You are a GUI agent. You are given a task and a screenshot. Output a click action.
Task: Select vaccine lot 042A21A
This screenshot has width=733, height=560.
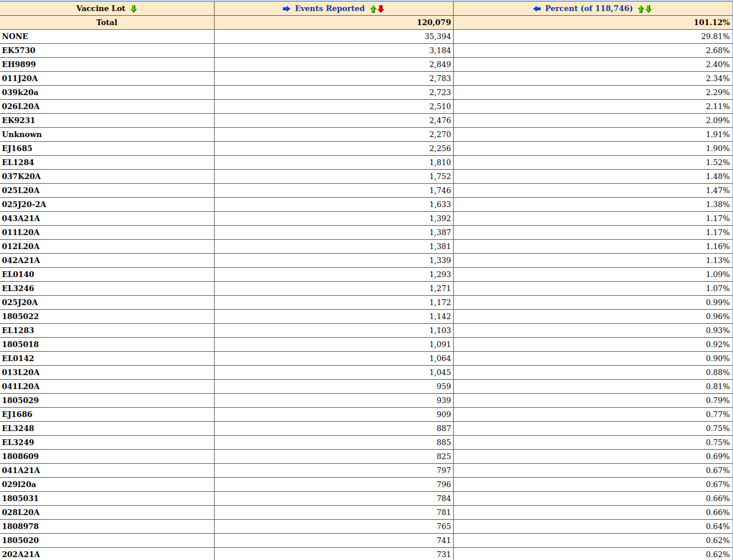pyautogui.click(x=21, y=260)
